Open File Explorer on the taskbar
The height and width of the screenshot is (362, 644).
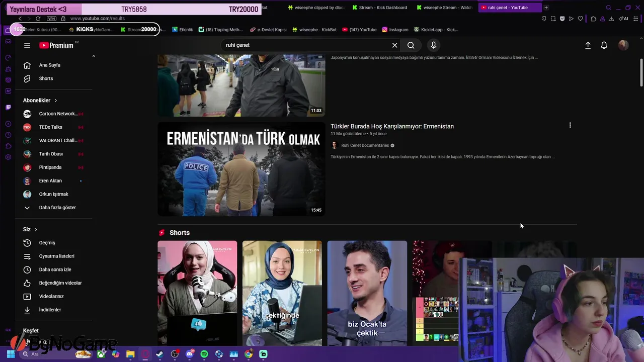[130, 354]
